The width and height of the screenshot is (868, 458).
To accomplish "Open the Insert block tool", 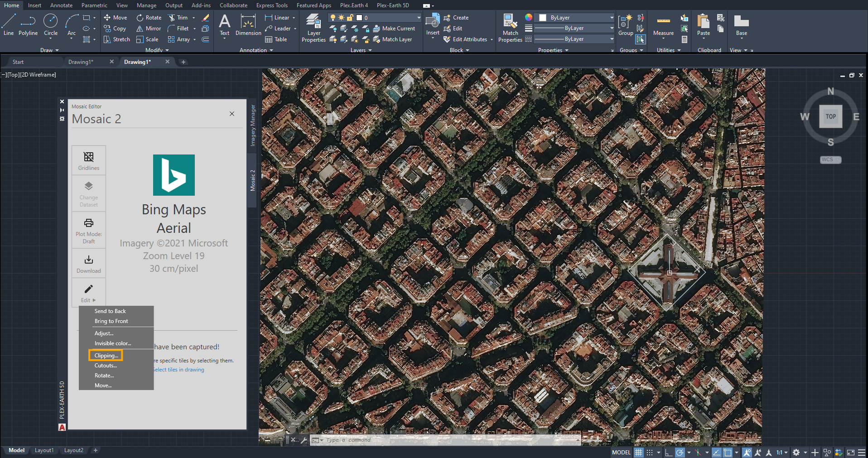I will (433, 25).
